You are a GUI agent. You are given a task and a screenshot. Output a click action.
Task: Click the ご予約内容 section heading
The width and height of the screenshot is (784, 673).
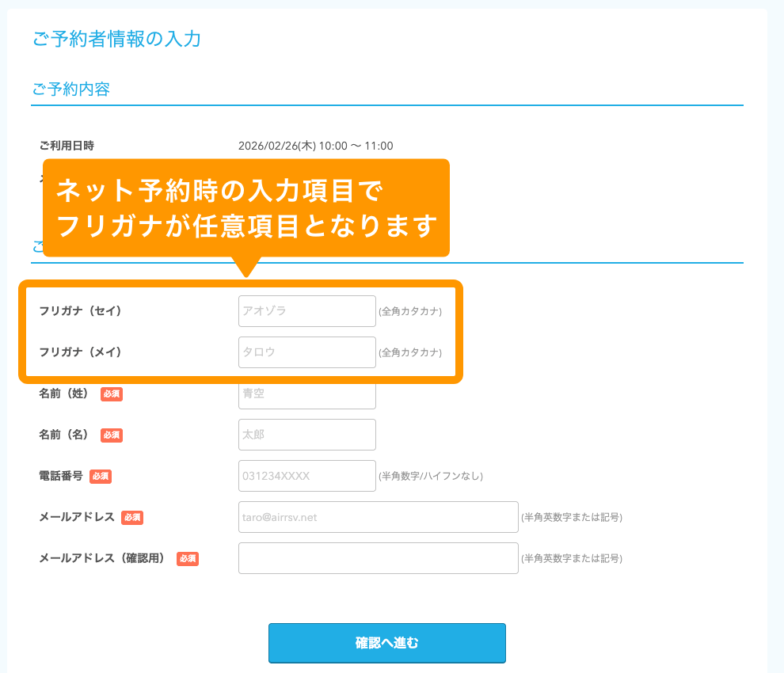pos(70,89)
